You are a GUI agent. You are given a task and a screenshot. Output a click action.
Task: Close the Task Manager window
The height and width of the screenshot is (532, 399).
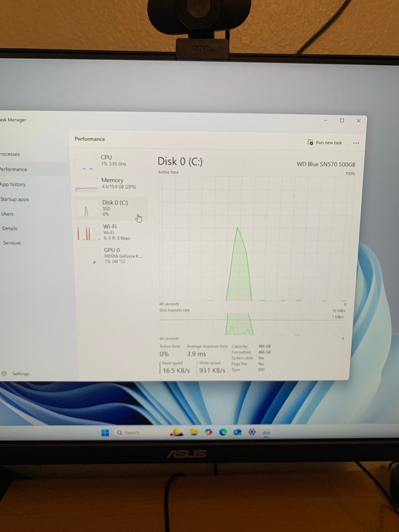[358, 121]
